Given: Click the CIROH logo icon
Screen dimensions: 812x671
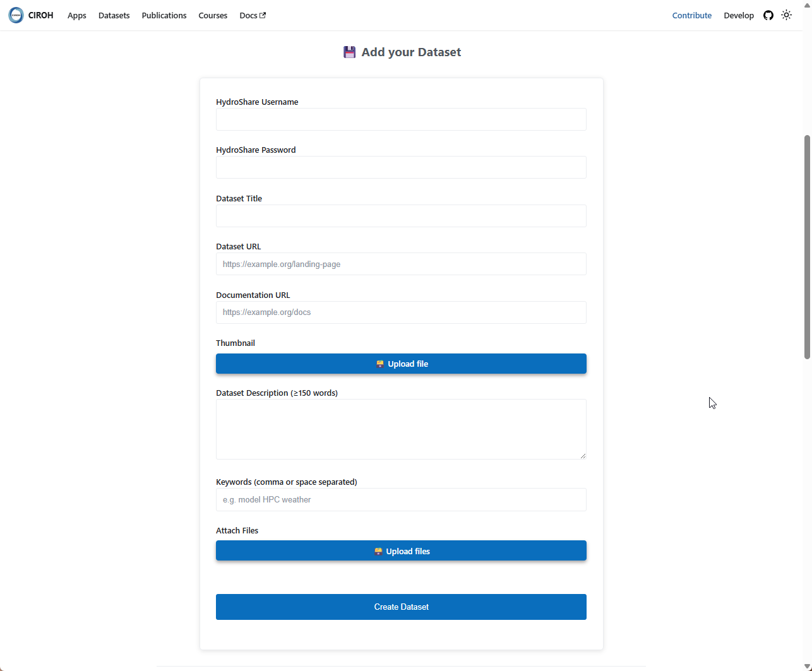Looking at the screenshot, I should [x=16, y=15].
